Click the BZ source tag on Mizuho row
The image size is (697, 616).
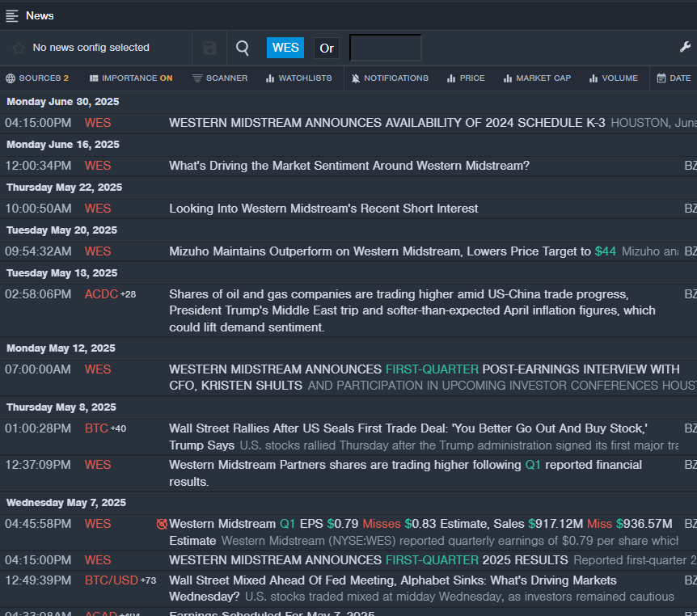tap(691, 251)
